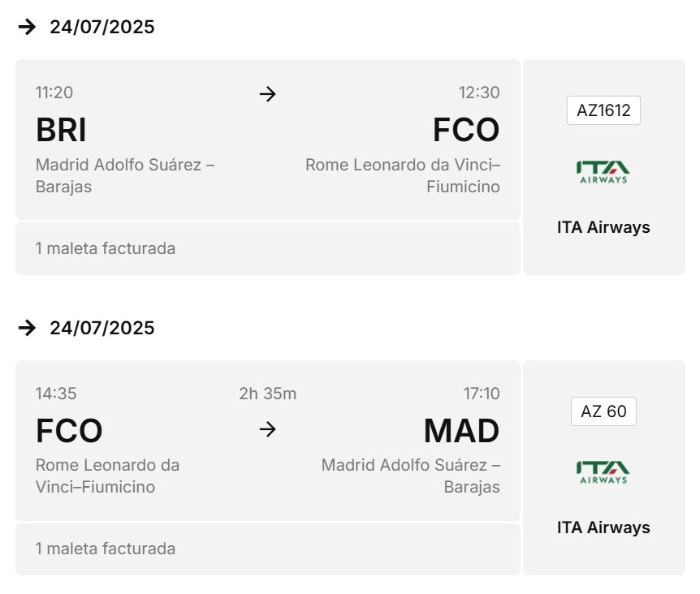Click the BRI departure airport code
This screenshot has height=594, width=700.
point(61,130)
